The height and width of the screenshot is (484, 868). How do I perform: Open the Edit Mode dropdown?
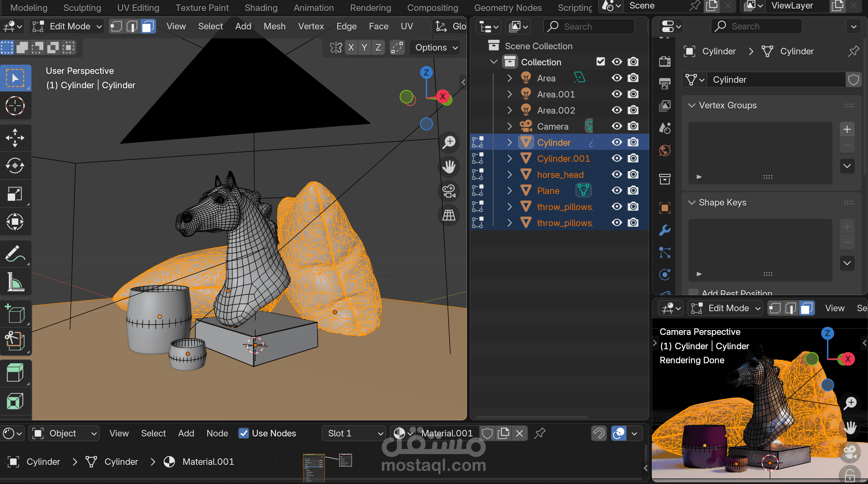pyautogui.click(x=67, y=26)
